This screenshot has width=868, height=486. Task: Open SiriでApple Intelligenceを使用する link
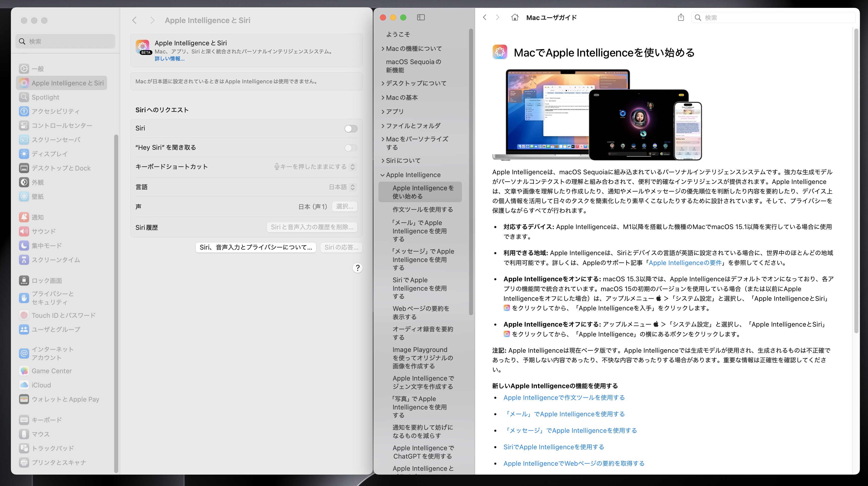554,447
